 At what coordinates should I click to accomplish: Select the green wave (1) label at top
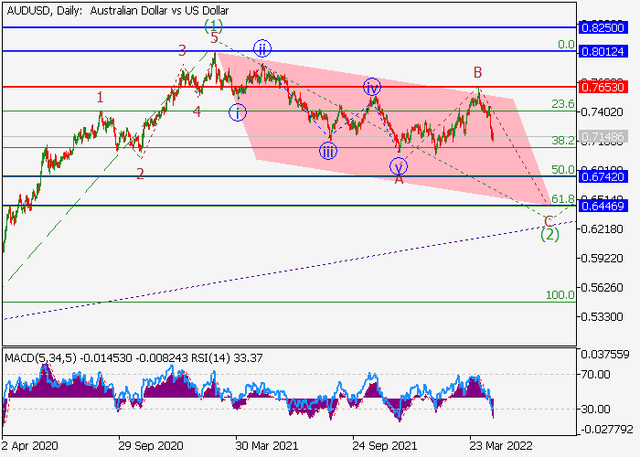[x=212, y=24]
